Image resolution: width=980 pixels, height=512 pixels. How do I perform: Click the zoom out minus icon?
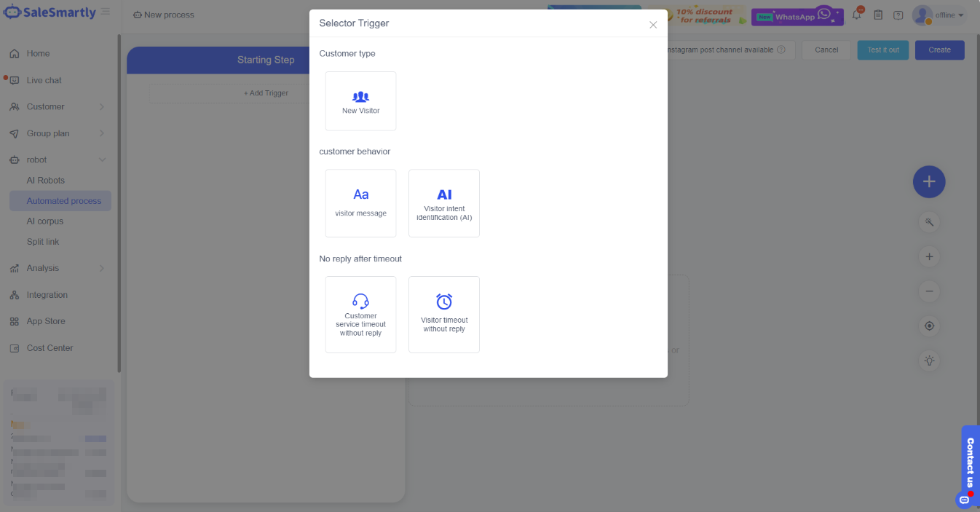(x=928, y=291)
